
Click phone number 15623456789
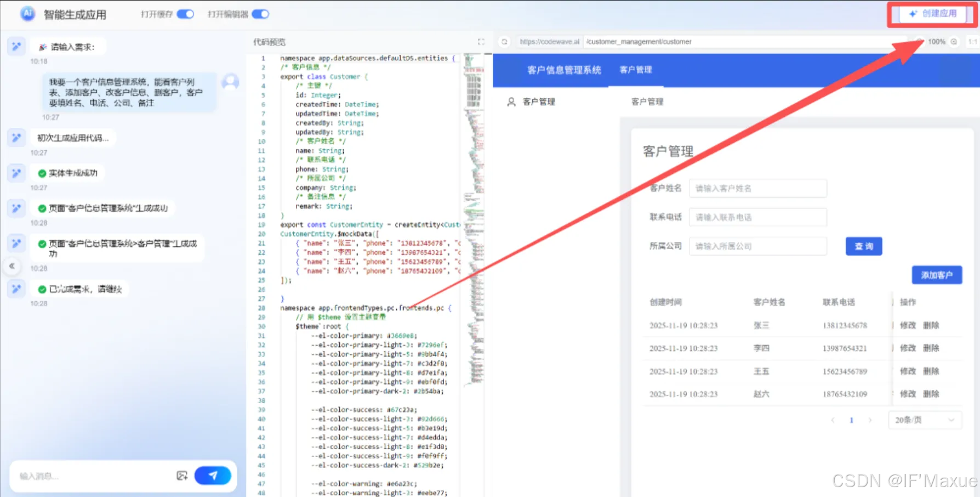click(x=845, y=371)
